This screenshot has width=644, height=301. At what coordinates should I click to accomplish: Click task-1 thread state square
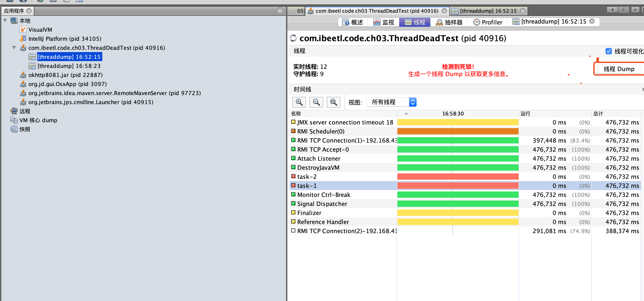[x=293, y=186]
